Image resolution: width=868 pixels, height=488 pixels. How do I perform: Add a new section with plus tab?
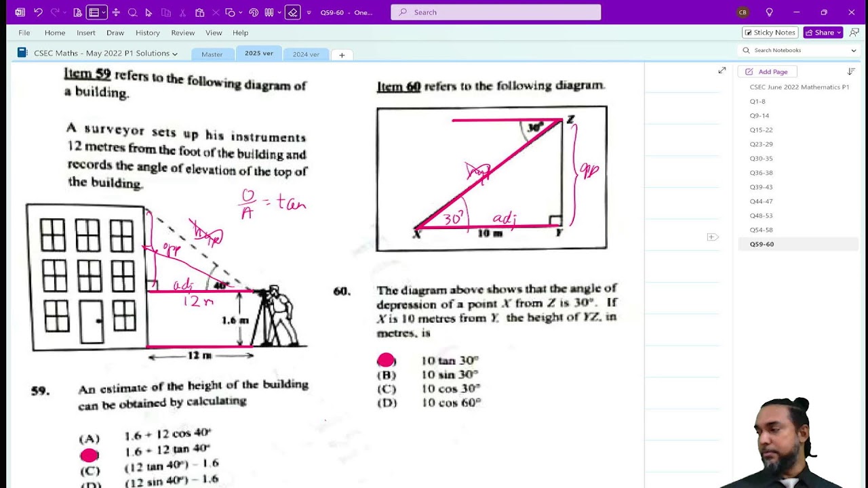(x=342, y=55)
